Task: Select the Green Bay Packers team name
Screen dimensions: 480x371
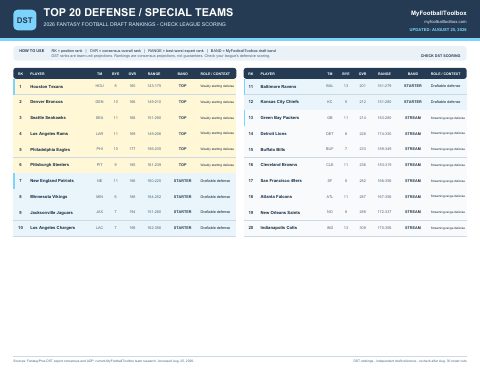Action: (280, 118)
